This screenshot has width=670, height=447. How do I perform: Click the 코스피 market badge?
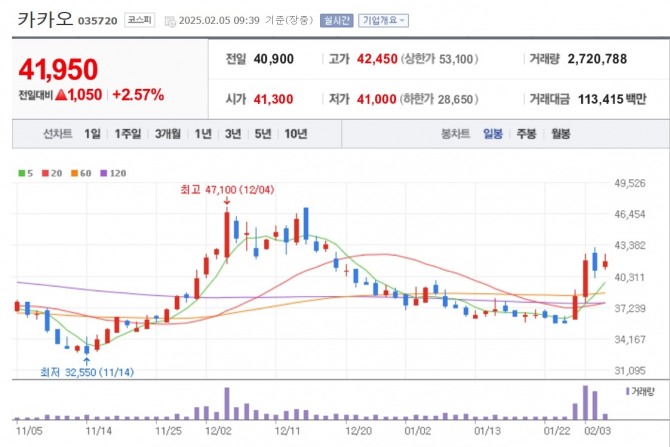(x=140, y=20)
